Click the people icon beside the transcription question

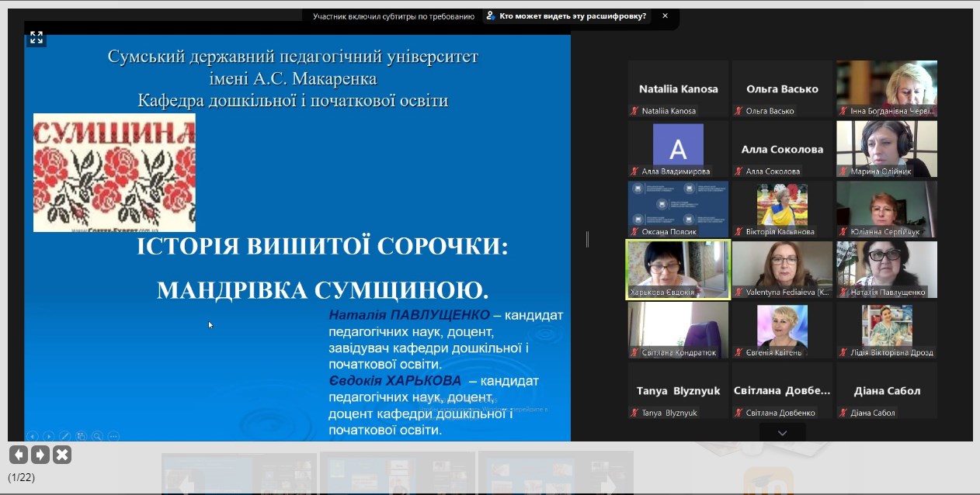coord(491,16)
